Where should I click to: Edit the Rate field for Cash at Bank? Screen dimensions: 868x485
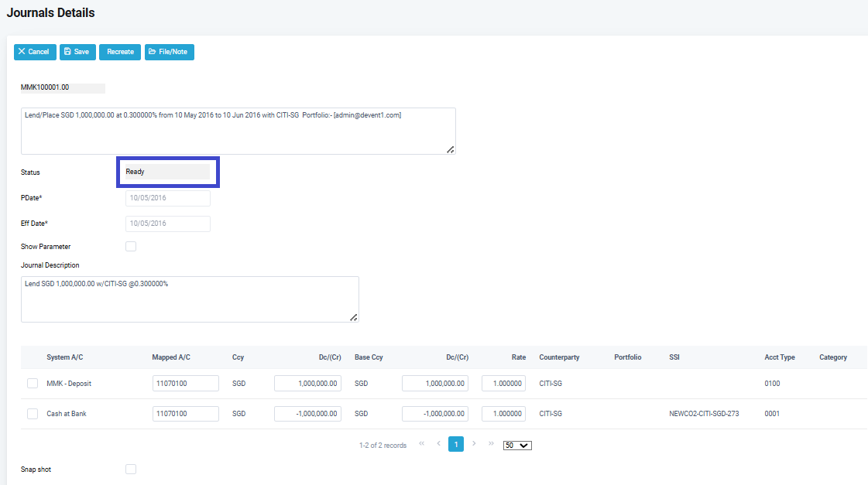point(503,414)
